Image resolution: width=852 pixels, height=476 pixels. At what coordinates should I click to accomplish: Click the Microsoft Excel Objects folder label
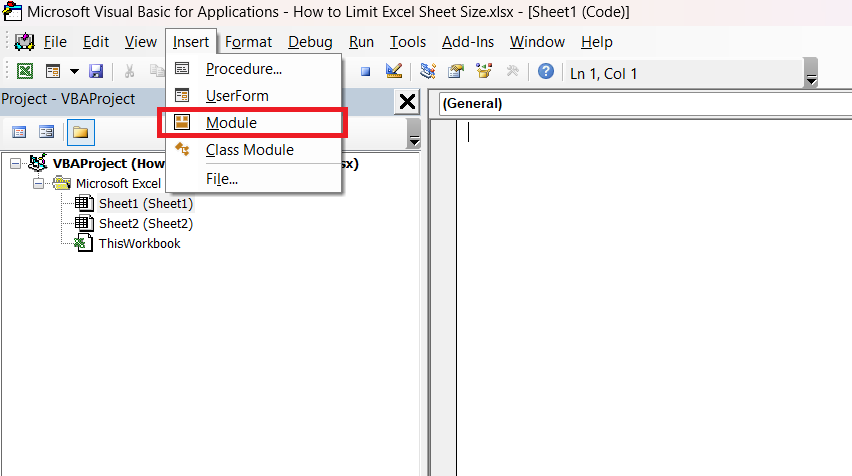[118, 184]
